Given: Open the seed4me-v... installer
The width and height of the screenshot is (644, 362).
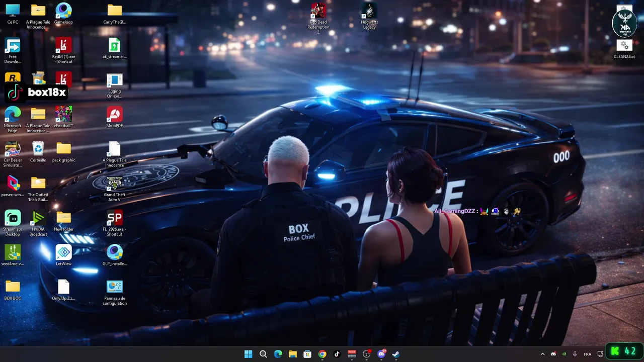Looking at the screenshot, I should (13, 255).
